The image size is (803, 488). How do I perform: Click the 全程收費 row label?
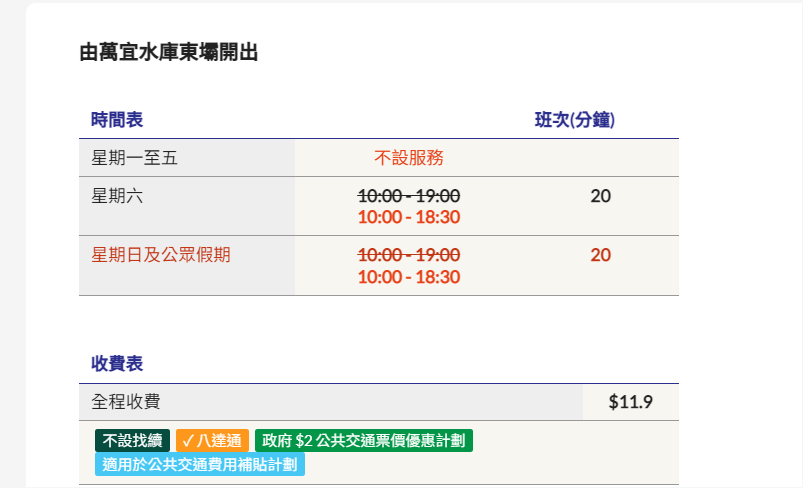pyautogui.click(x=126, y=402)
